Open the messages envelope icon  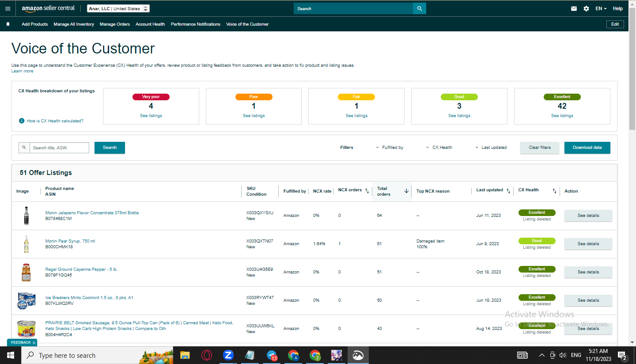pos(574,8)
